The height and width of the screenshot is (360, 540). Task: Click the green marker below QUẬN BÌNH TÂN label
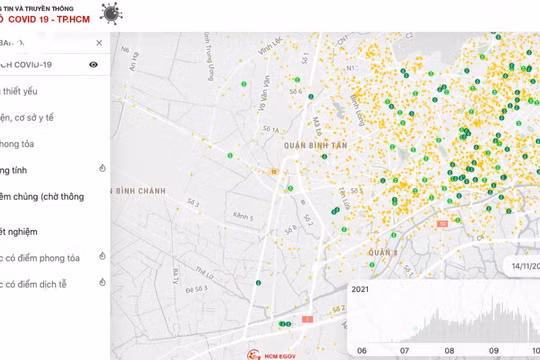pyautogui.click(x=324, y=156)
